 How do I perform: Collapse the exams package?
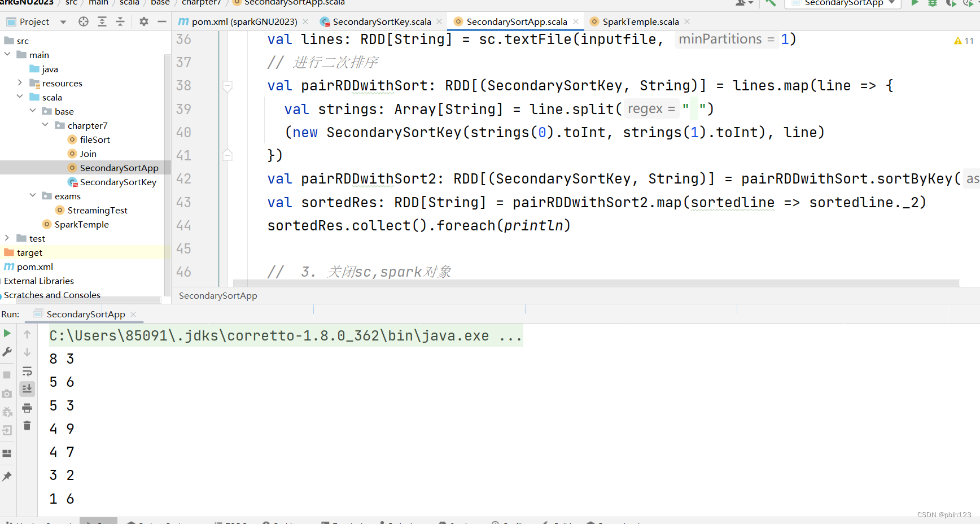(x=33, y=195)
